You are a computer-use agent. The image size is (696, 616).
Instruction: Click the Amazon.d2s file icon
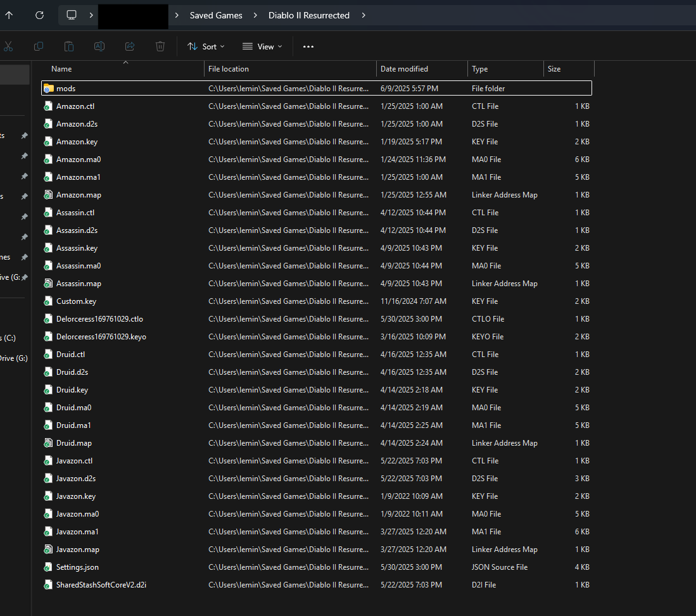[48, 124]
